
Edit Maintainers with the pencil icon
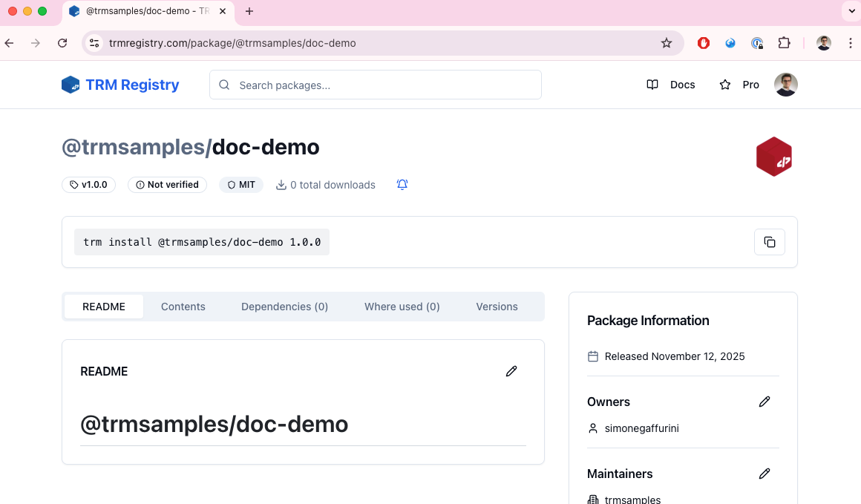765,474
